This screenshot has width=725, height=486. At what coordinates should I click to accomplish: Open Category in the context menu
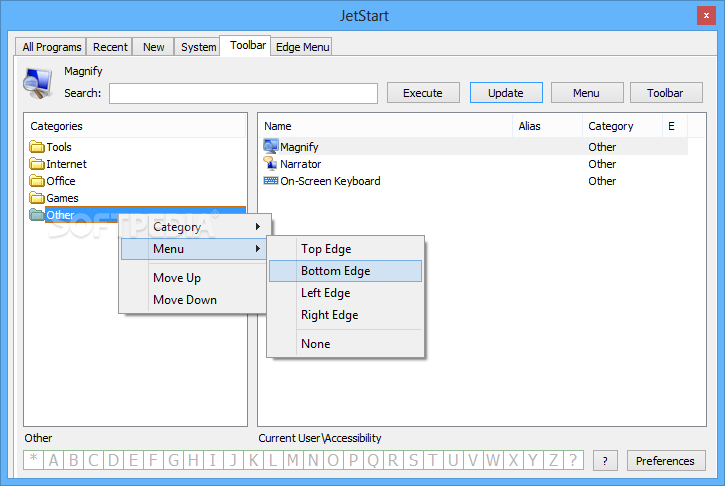point(193,227)
